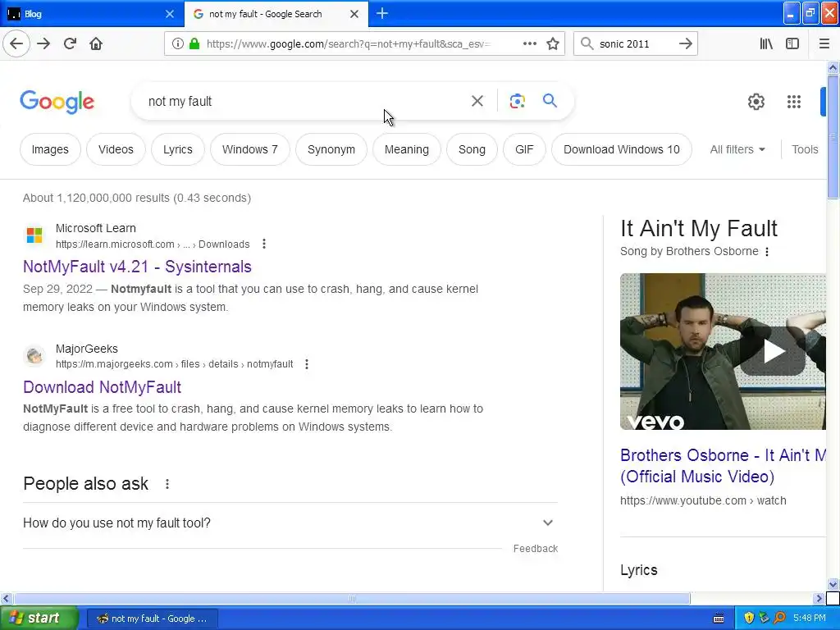Open the Firefox hamburger menu
Viewport: 840px width, 630px height.
point(824,43)
